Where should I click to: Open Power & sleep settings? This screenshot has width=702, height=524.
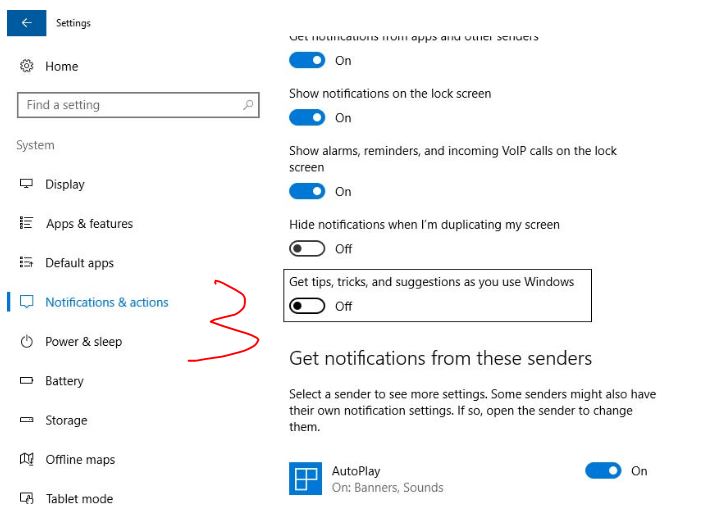(84, 342)
